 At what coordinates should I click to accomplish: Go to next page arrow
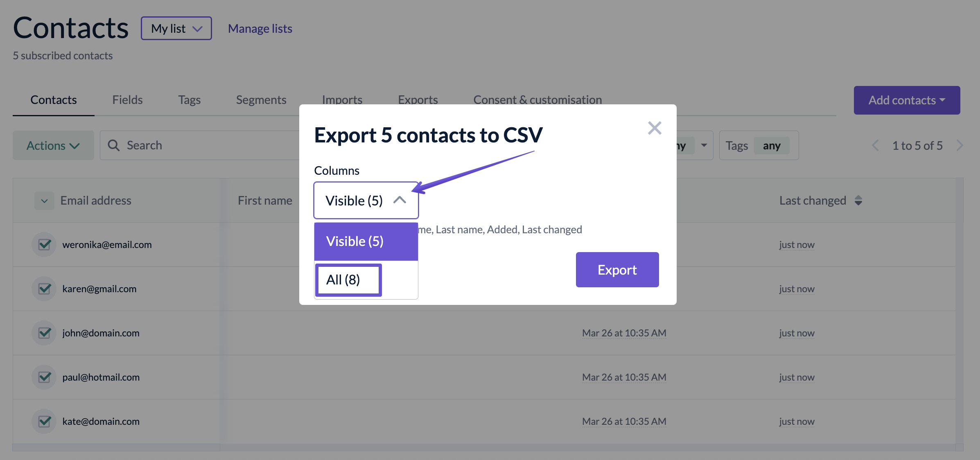(960, 145)
